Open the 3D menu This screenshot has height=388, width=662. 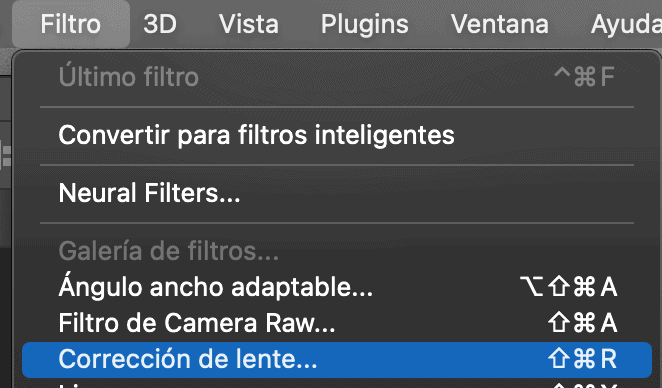[160, 24]
